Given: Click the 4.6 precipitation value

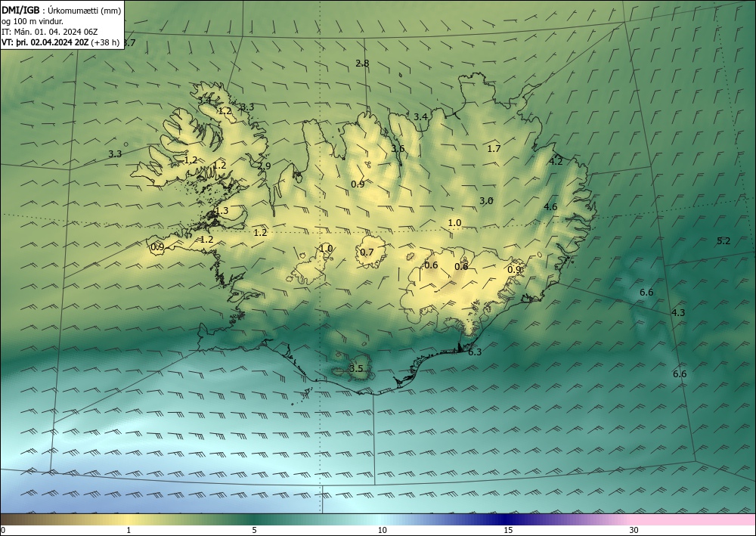Looking at the screenshot, I should pos(550,207).
